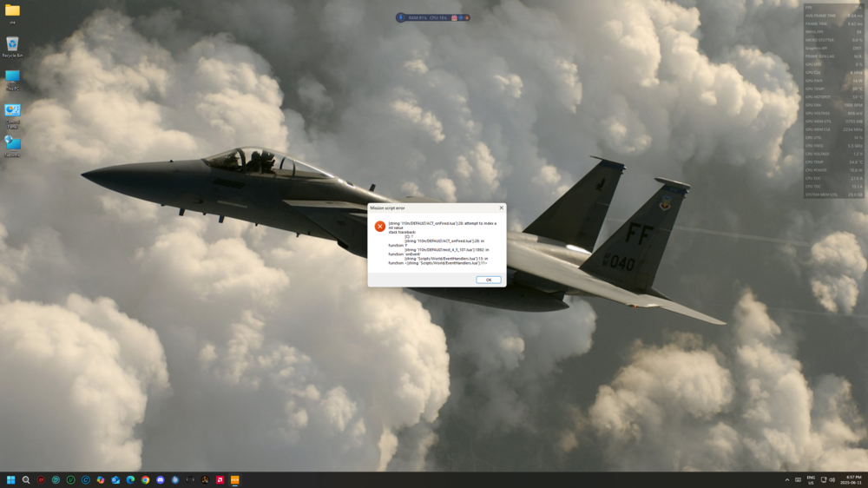
Task: Open Microsoft Copilot from the taskbar
Action: pyautogui.click(x=100, y=479)
